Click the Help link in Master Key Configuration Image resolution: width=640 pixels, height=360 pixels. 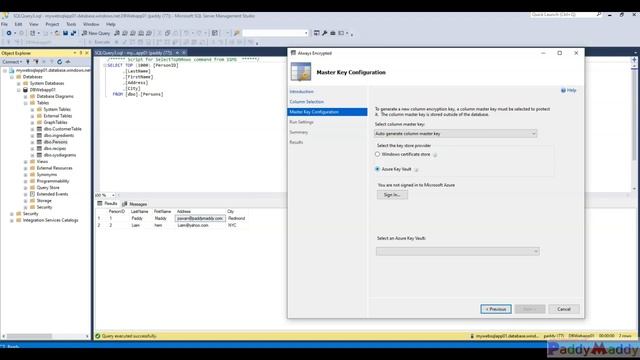pyautogui.click(x=571, y=90)
